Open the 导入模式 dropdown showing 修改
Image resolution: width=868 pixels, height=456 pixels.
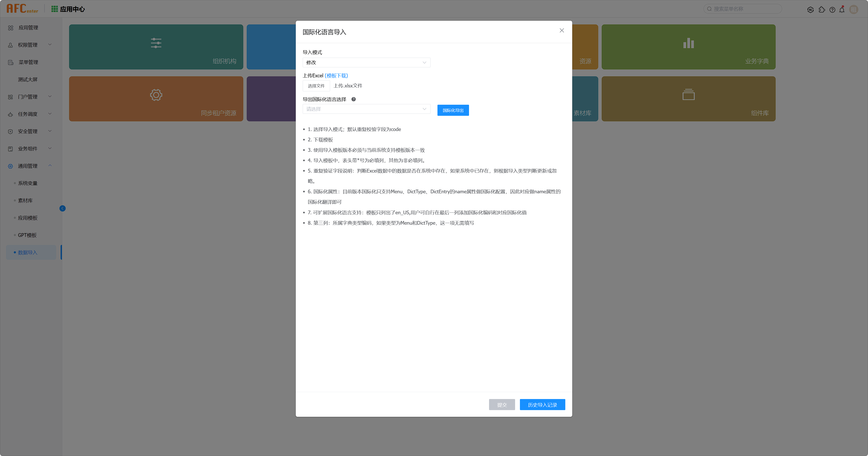click(x=366, y=63)
